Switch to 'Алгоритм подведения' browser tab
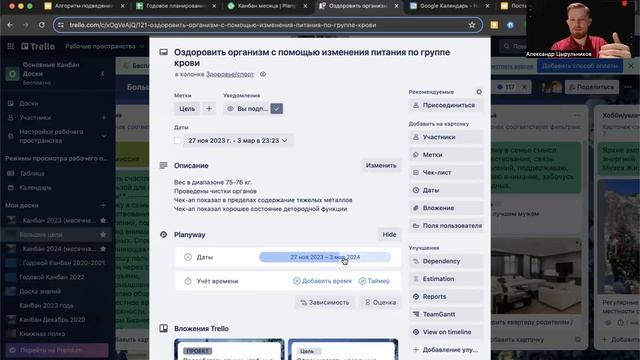 84,6
